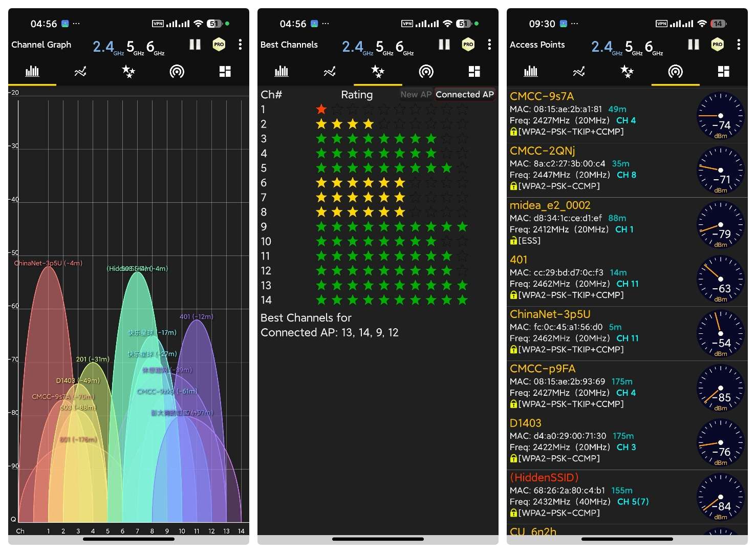
Task: Switch rating to Connected AP
Action: coord(465,94)
